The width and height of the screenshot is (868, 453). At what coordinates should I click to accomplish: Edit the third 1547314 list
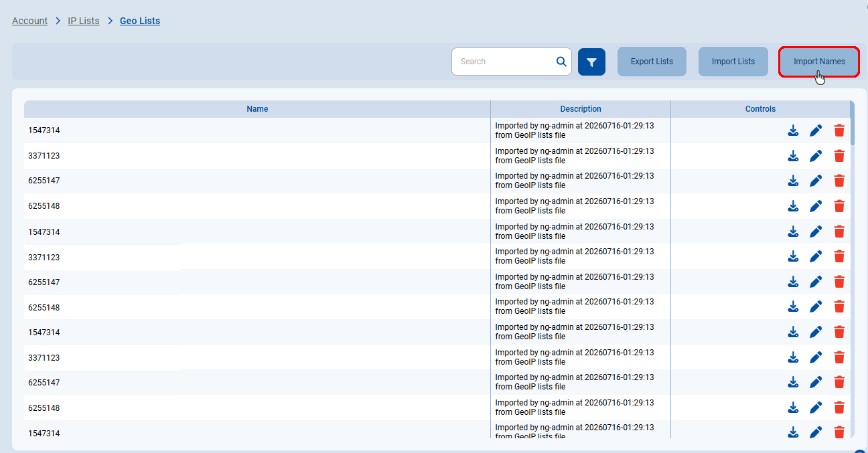coord(816,332)
